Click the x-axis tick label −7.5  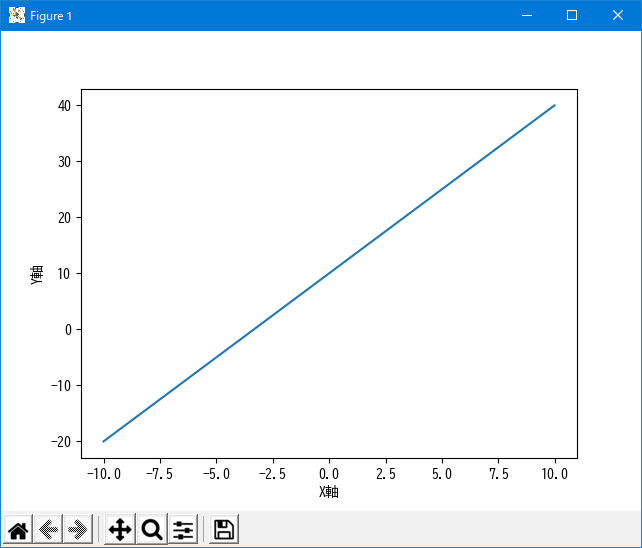pos(160,474)
